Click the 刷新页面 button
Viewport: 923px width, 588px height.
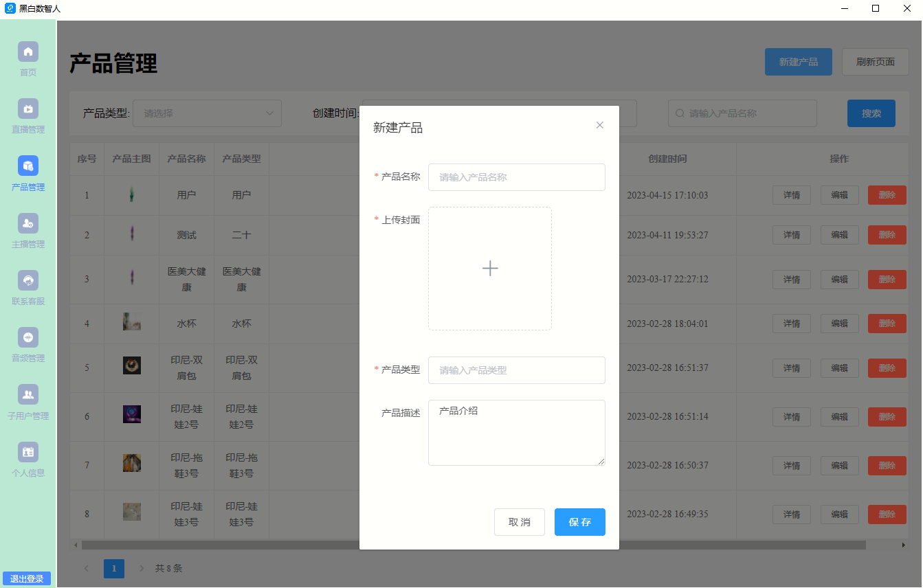pos(876,62)
